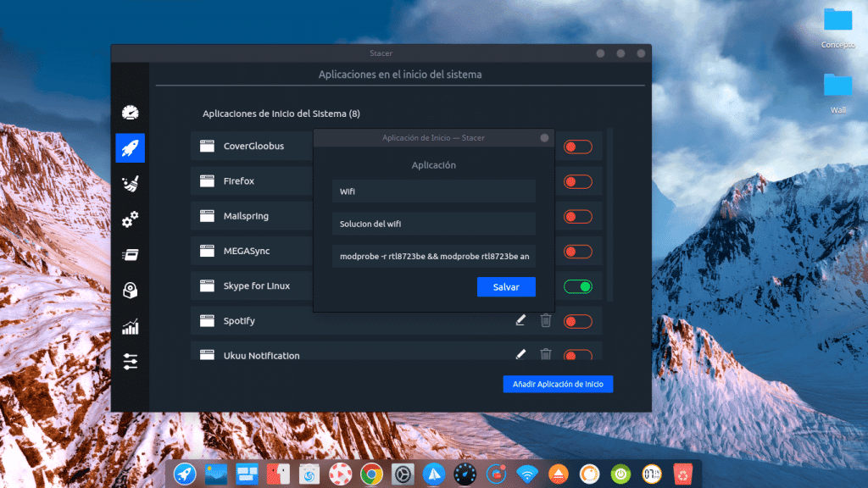Viewport: 868px width, 488px height.
Task: Open the Uninstaller disk icon in sidebar
Action: [130, 291]
